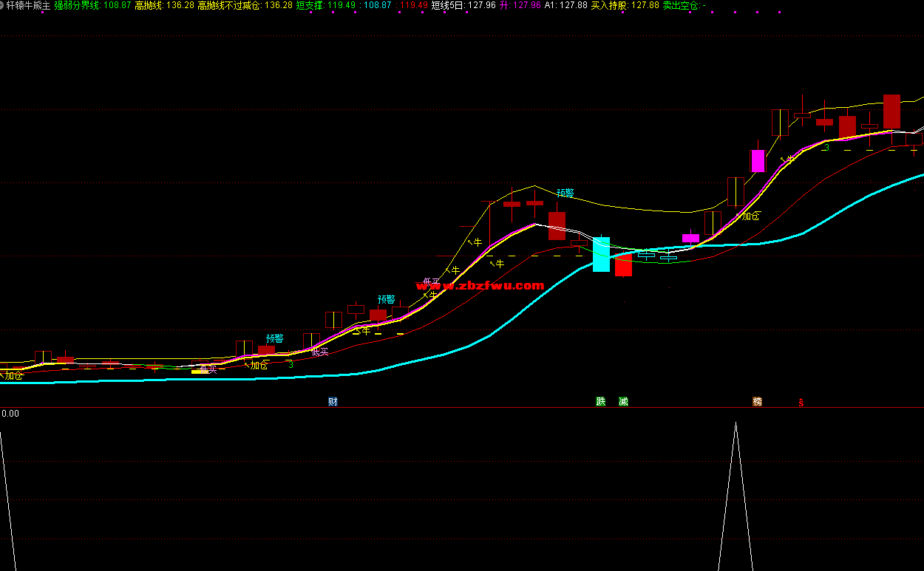Click the 卖出空仓 label in header
The height and width of the screenshot is (571, 924).
coord(681,5)
